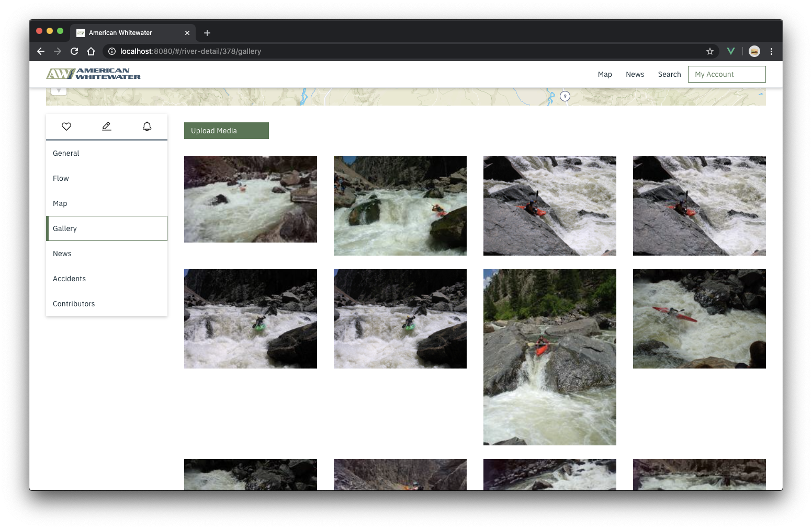
Task: Click the bell notifications icon
Action: [147, 126]
